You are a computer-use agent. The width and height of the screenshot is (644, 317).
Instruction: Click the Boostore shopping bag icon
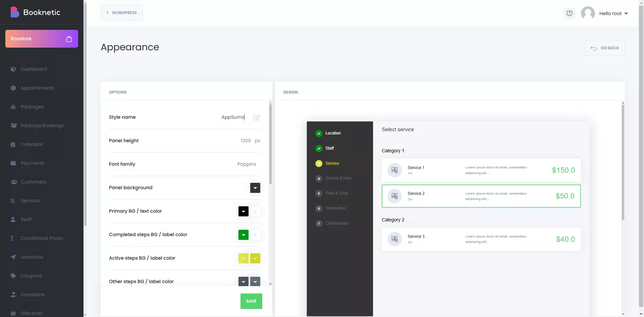pyautogui.click(x=69, y=39)
